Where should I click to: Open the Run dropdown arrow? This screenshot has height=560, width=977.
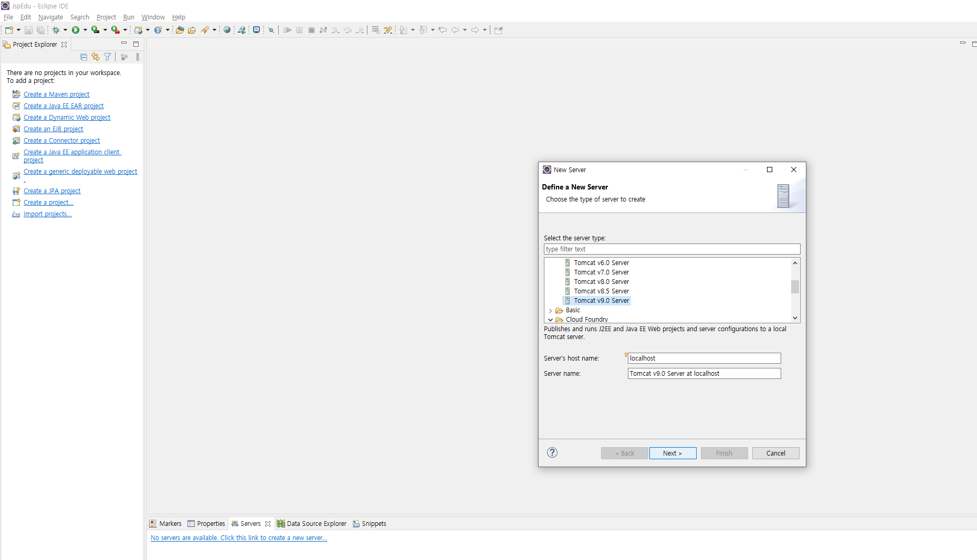point(85,30)
